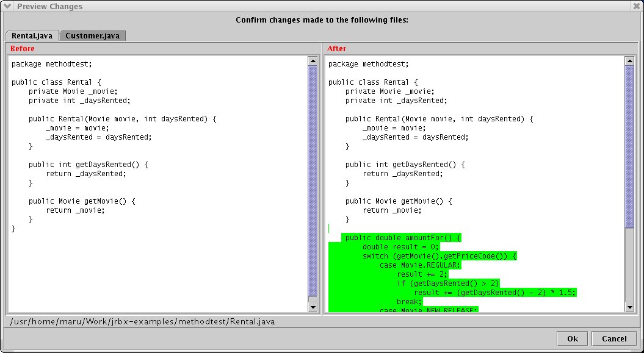Close the Preview Changes dialog

click(637, 6)
